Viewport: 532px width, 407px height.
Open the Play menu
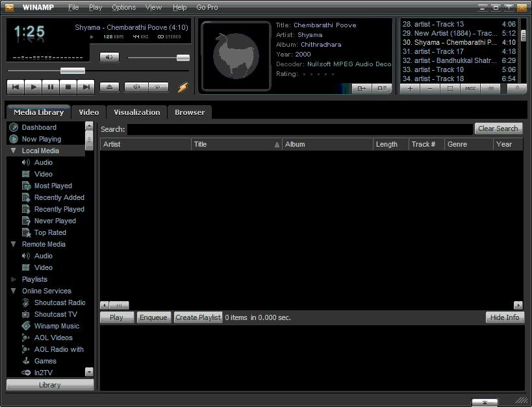click(x=95, y=7)
